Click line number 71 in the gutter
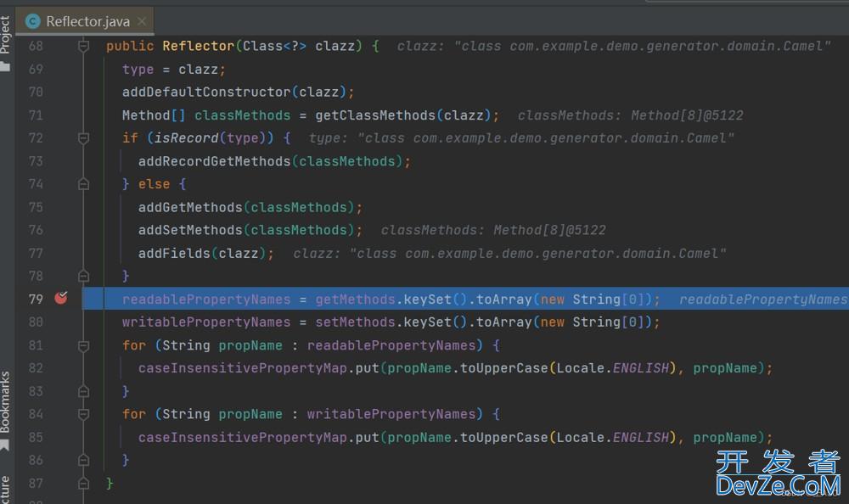Viewport: 849px width, 504px height. tap(36, 115)
